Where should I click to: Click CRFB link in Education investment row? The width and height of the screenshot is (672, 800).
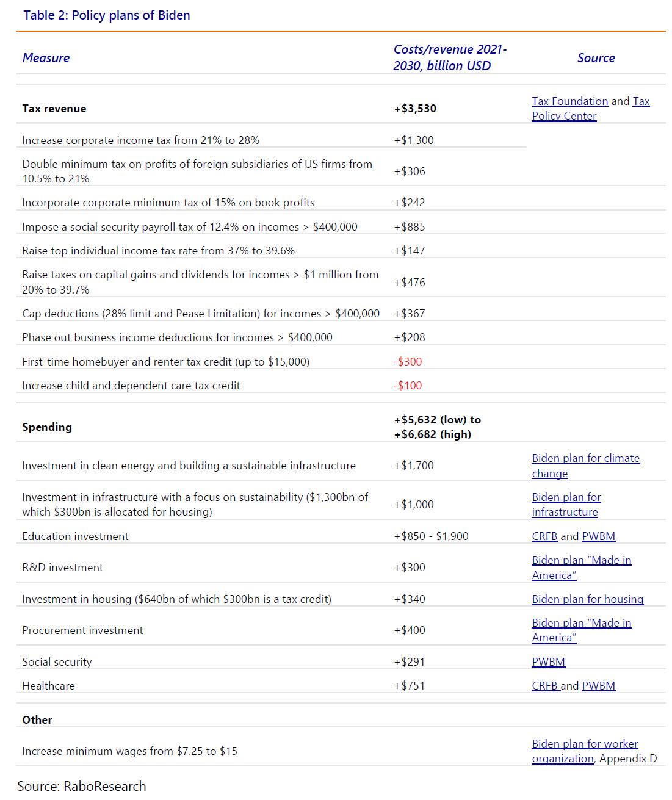pos(544,536)
